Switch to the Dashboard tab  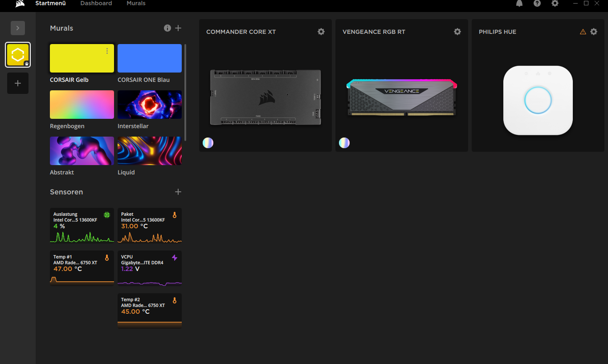point(96,3)
